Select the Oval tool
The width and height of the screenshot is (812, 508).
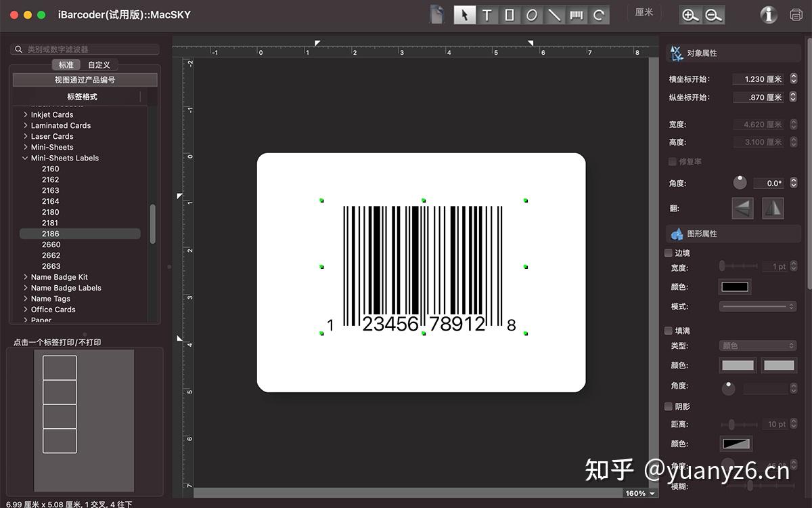point(531,14)
